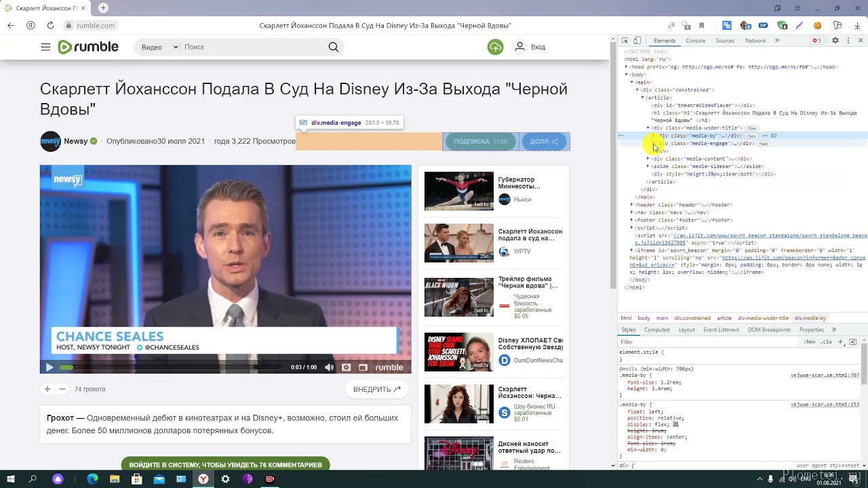Switch to the Layout tab

[687, 330]
